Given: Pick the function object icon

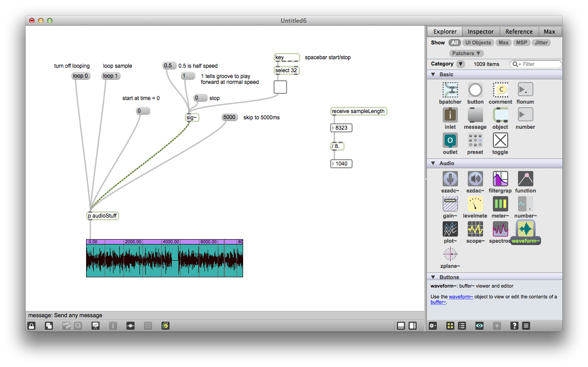Looking at the screenshot, I should coord(525,179).
